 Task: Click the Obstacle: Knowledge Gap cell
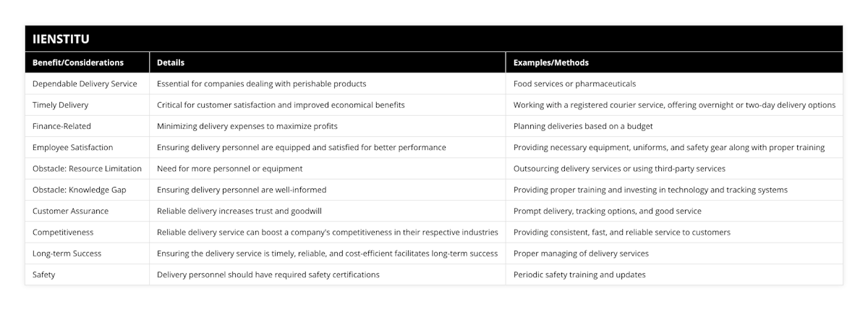tap(79, 190)
